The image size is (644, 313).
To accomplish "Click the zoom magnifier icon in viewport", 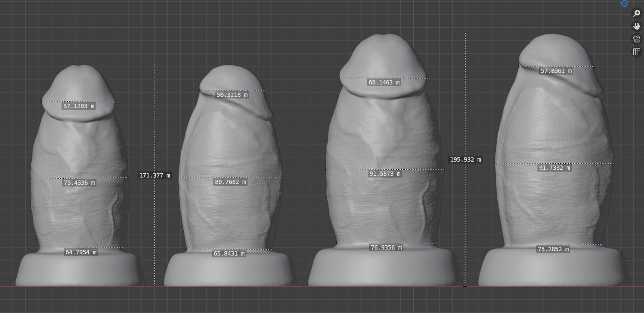I will pyautogui.click(x=636, y=13).
